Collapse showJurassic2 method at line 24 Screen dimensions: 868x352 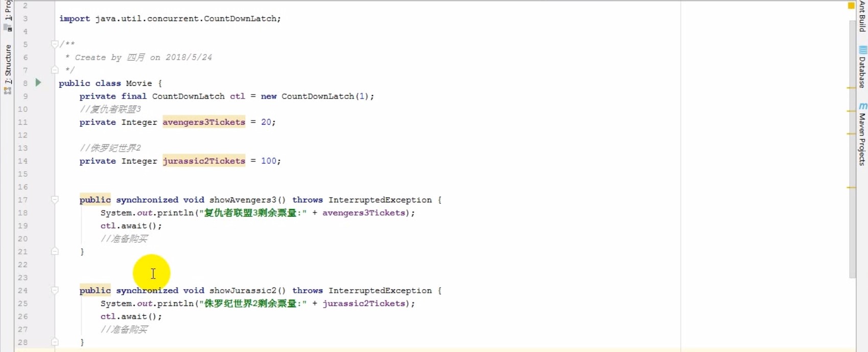click(x=55, y=290)
